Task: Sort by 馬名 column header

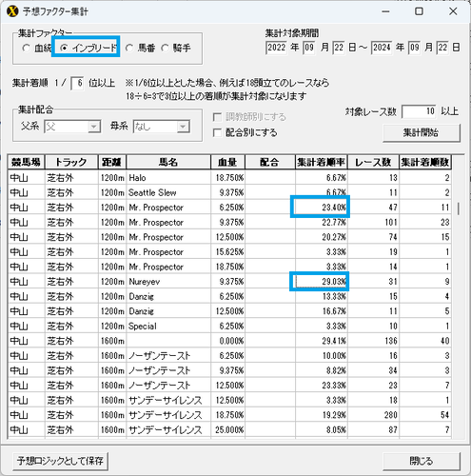Action: 168,163
